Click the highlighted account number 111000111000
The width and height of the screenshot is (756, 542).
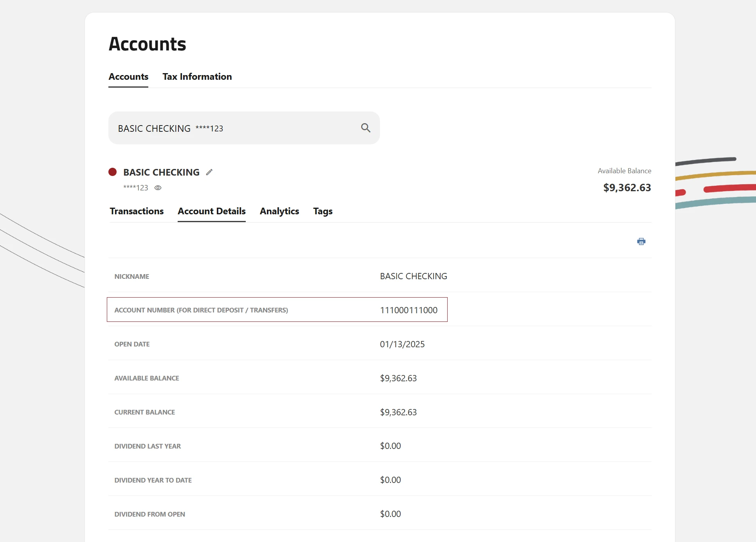click(409, 310)
